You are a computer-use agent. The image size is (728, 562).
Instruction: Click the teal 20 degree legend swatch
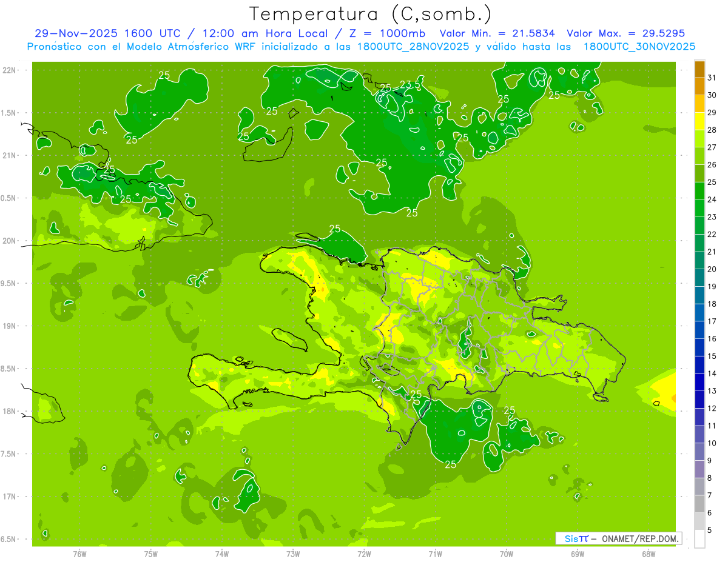[699, 261]
